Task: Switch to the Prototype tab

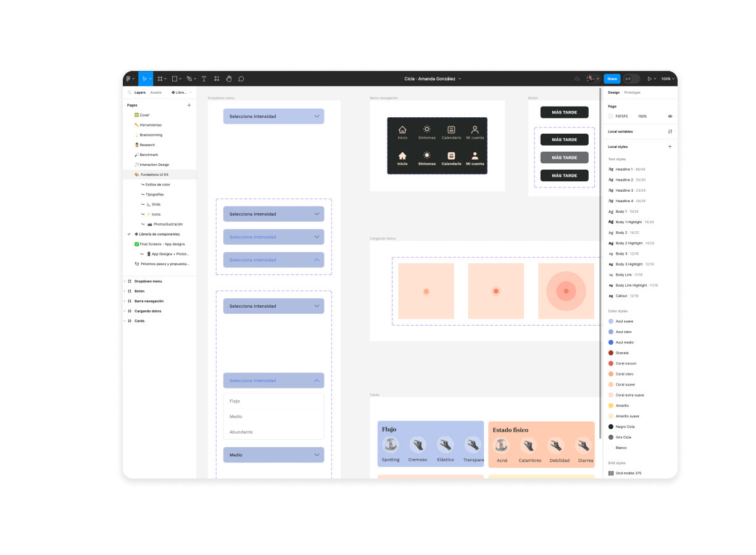Action: click(632, 92)
